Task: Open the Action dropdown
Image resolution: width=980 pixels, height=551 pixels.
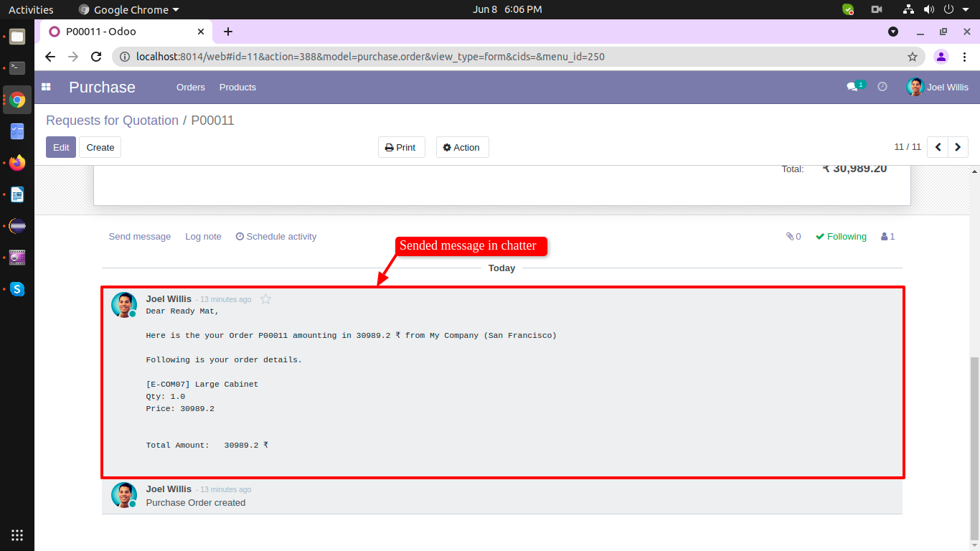Action: click(462, 147)
